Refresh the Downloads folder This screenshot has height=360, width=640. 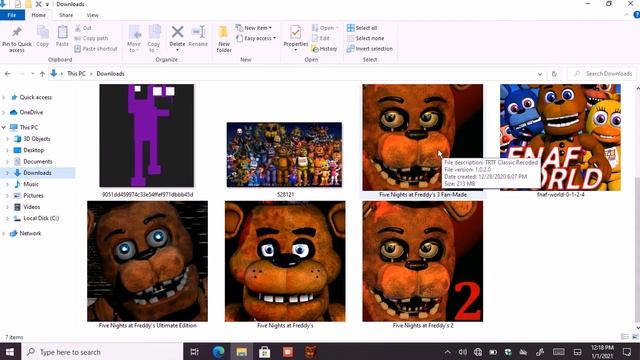point(554,74)
